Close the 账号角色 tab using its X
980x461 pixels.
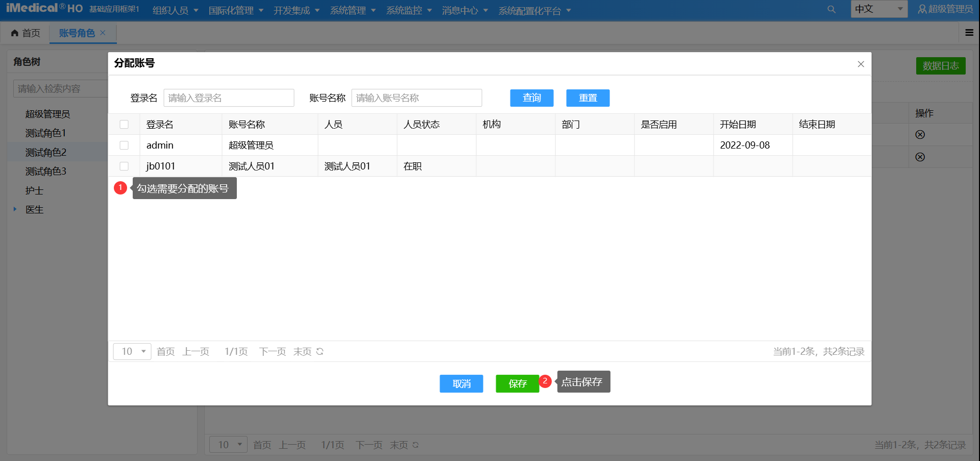[103, 33]
